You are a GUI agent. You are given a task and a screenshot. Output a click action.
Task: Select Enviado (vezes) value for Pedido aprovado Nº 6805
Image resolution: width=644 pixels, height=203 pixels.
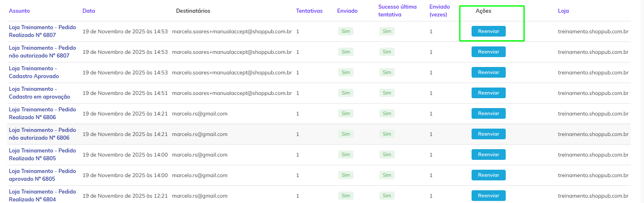[x=431, y=175]
